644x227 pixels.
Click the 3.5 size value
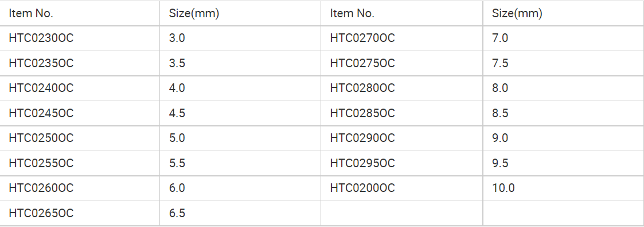point(177,63)
